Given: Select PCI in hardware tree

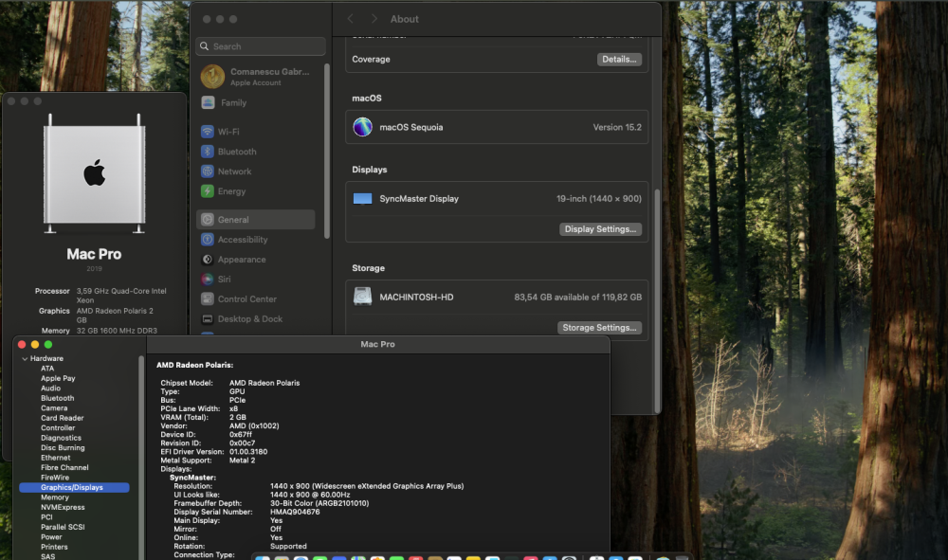Looking at the screenshot, I should (46, 517).
